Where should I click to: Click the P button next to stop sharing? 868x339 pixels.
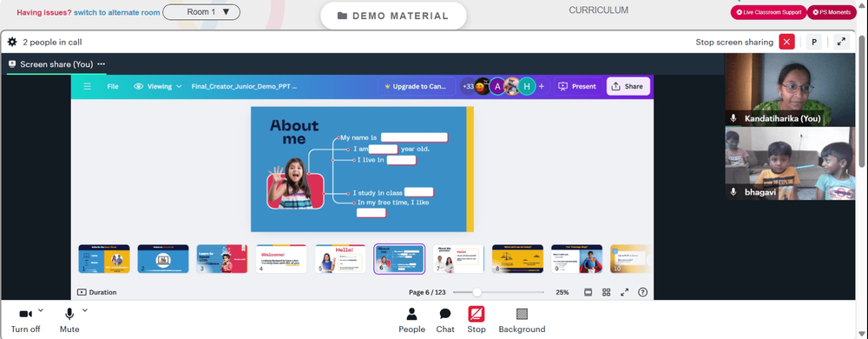pos(814,42)
